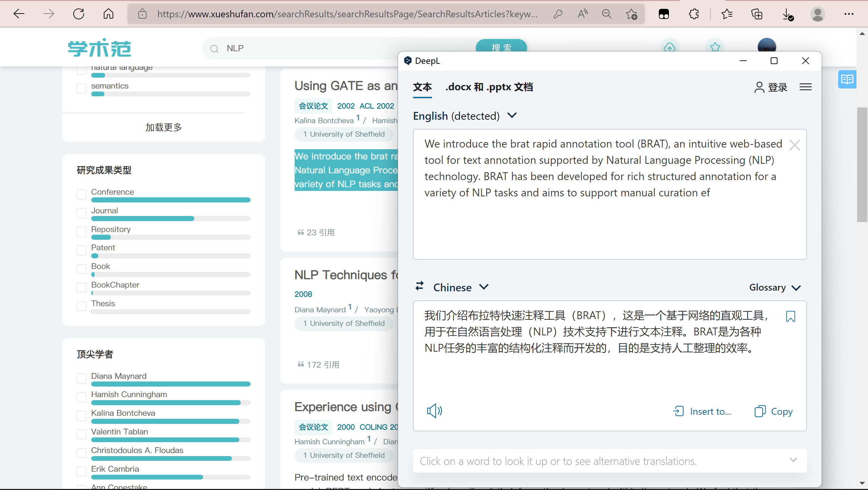Open DeepL Chinese target language dropdown
This screenshot has height=490, width=868.
click(460, 287)
